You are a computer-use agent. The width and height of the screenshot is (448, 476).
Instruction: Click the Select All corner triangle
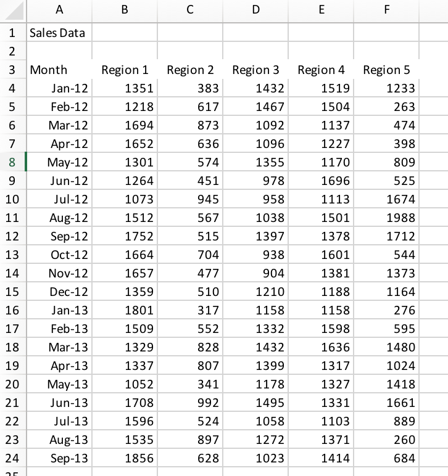(13, 11)
